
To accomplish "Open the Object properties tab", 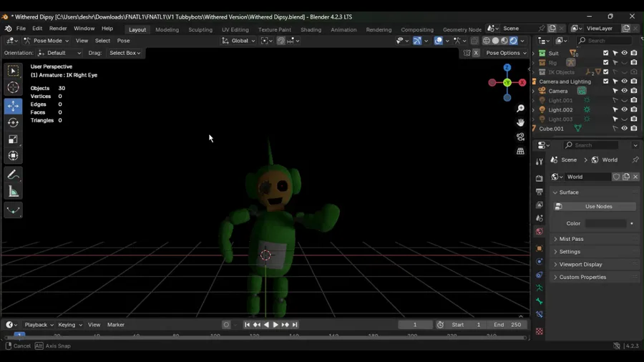I will click(x=540, y=248).
